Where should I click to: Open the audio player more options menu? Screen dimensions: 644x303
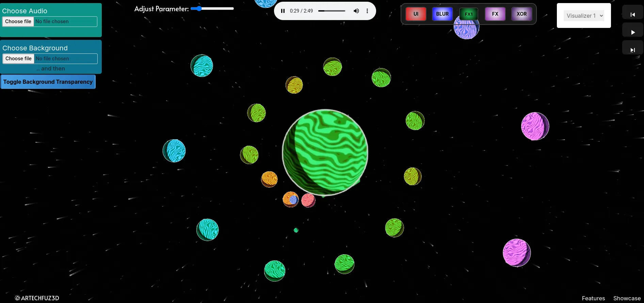tap(367, 11)
